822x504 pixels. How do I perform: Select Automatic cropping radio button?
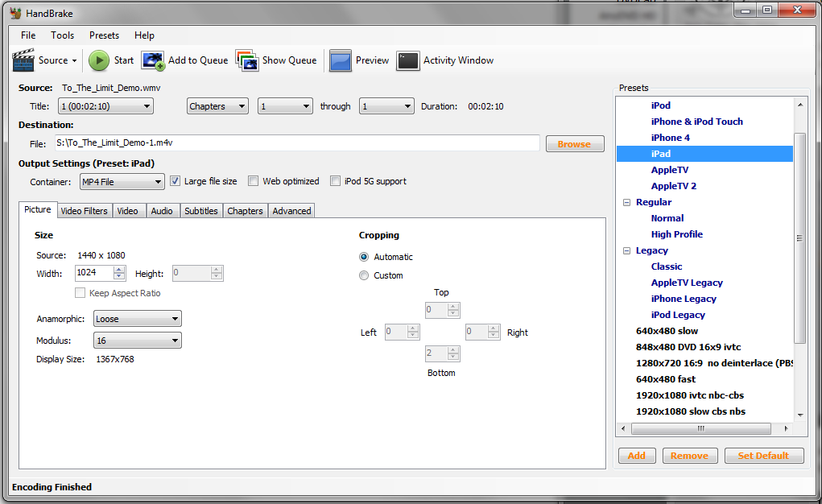(364, 257)
